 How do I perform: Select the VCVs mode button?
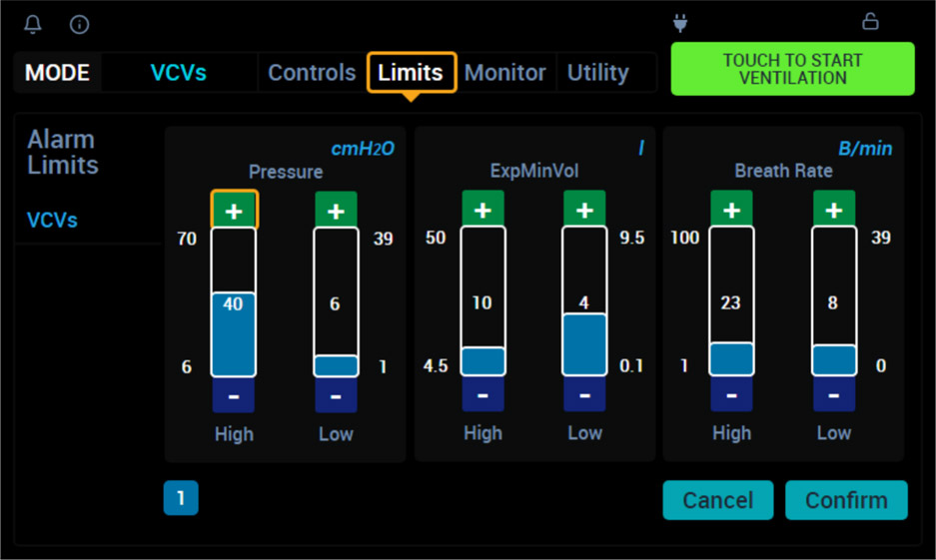click(179, 73)
